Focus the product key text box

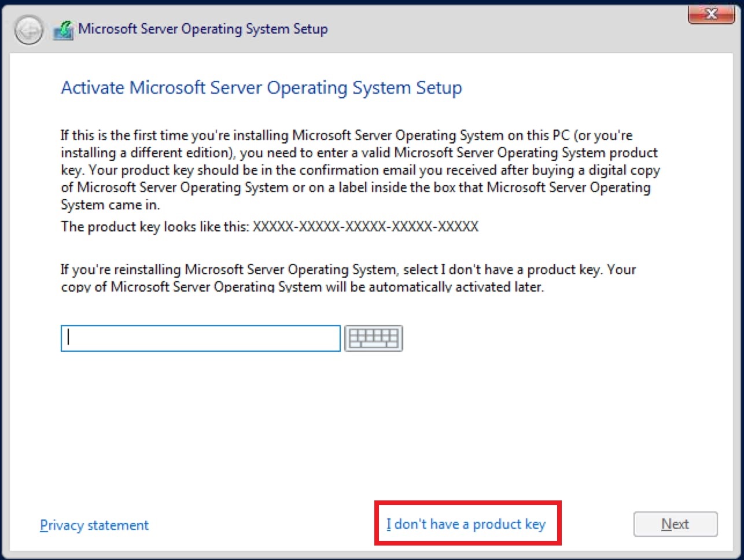tap(200, 338)
